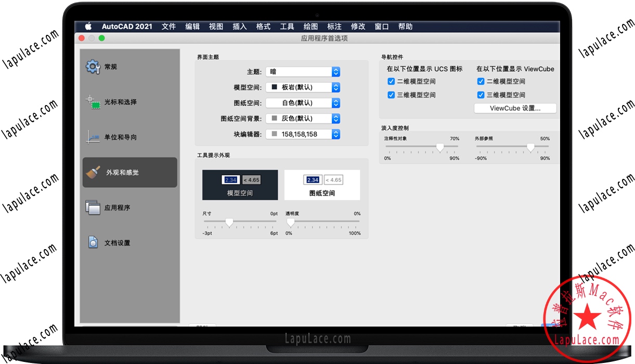
Task: Open the 图纸空间背景 color dropdown
Action: point(335,119)
